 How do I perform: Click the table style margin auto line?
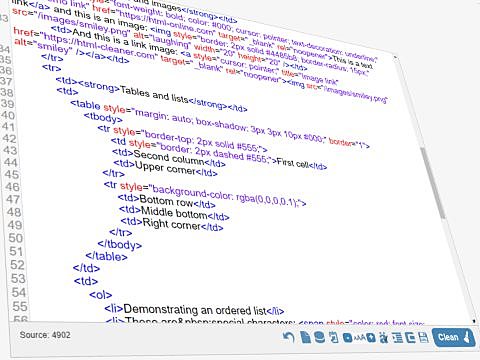(219, 124)
